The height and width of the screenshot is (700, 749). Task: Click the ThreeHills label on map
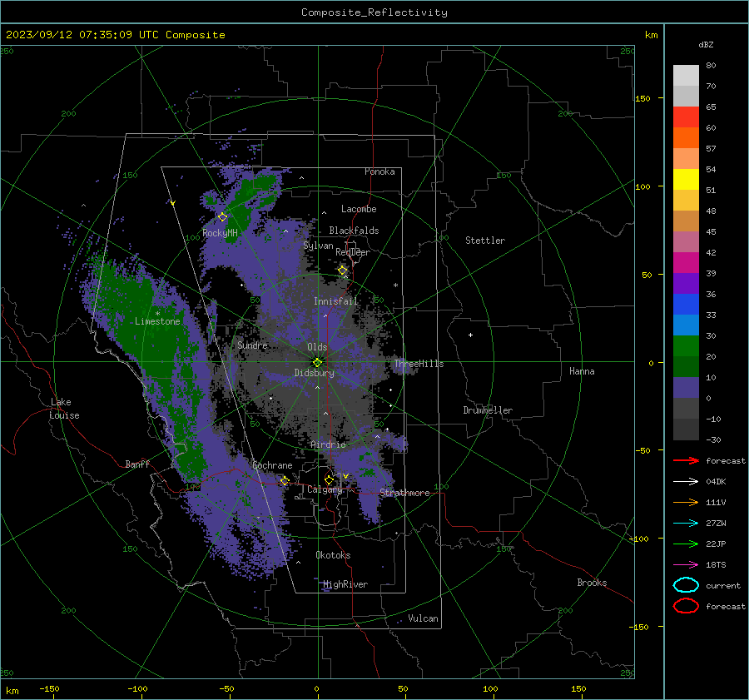coord(419,364)
